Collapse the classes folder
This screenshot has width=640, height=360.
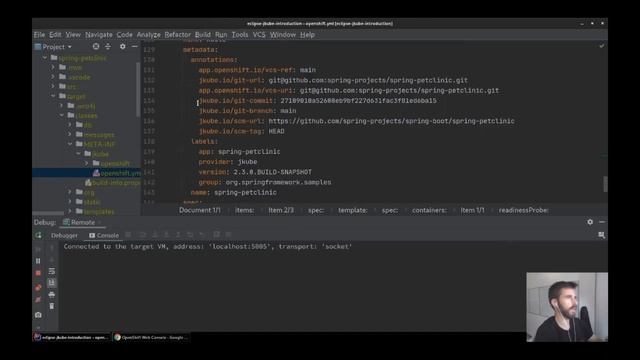pyautogui.click(x=62, y=116)
